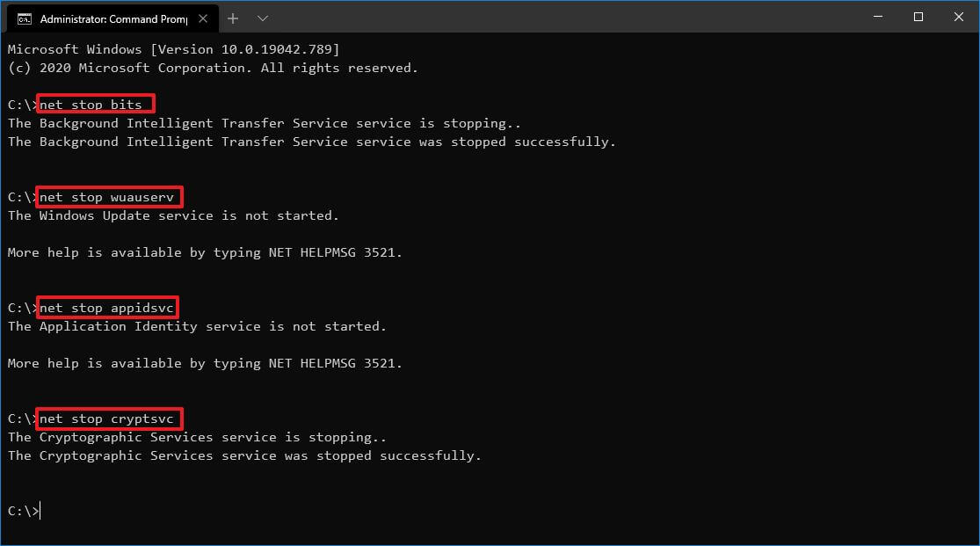The image size is (980, 546).
Task: Click the maximize icon in the title bar
Action: pyautogui.click(x=917, y=17)
